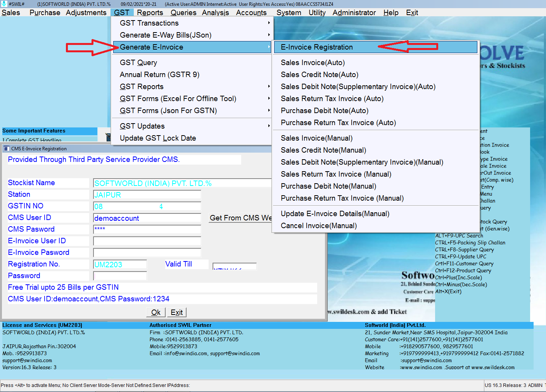
Task: Click the Valid Till field
Action: [235, 266]
